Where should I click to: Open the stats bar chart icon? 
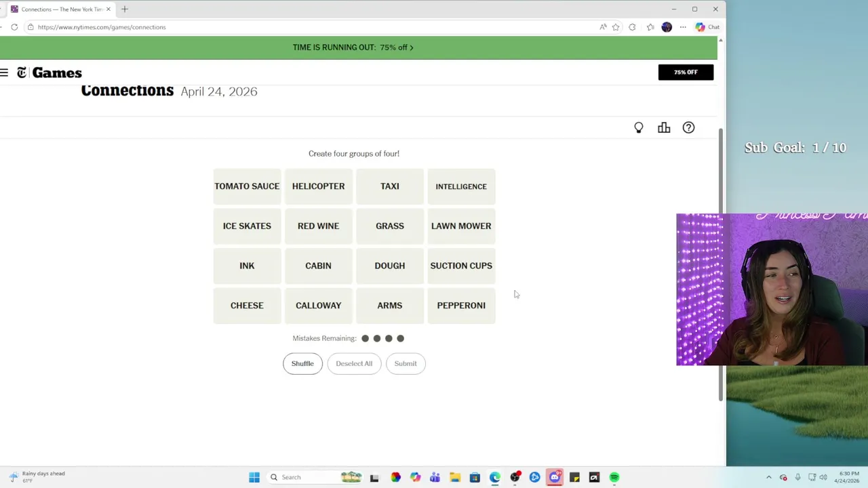pyautogui.click(x=664, y=127)
